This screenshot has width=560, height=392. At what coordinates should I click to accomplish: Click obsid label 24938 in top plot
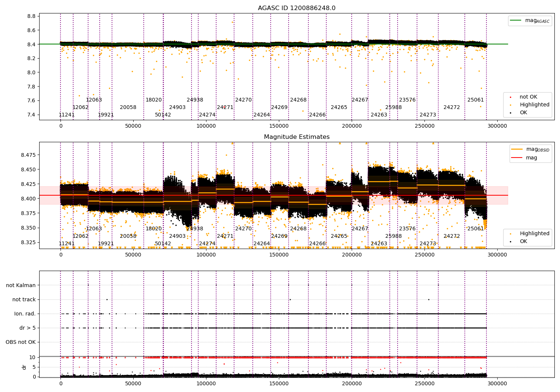[x=195, y=100]
